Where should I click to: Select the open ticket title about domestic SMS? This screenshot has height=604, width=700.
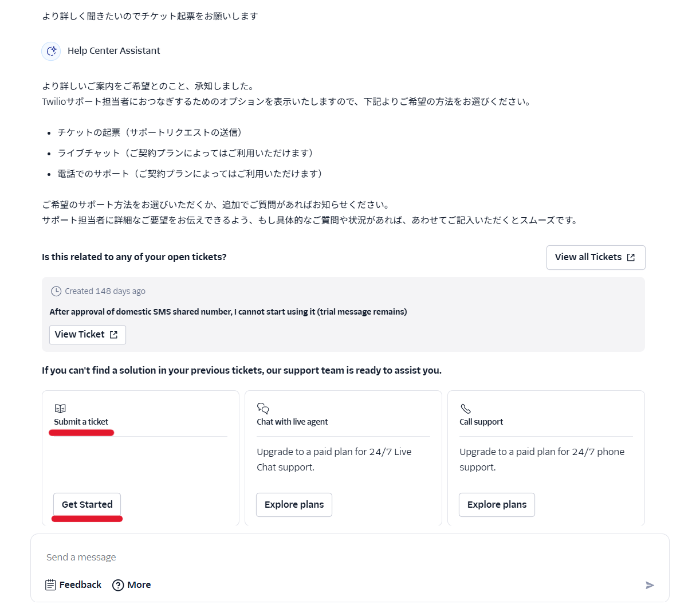[x=228, y=312]
